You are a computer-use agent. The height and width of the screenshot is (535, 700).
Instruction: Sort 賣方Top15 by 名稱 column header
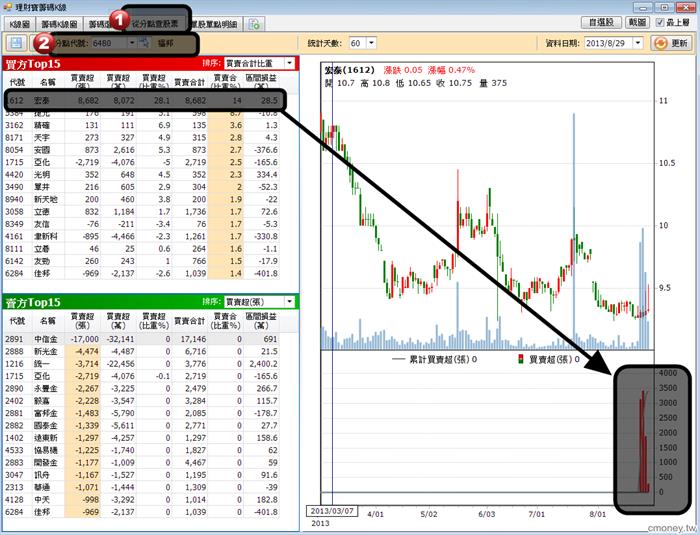click(48, 321)
